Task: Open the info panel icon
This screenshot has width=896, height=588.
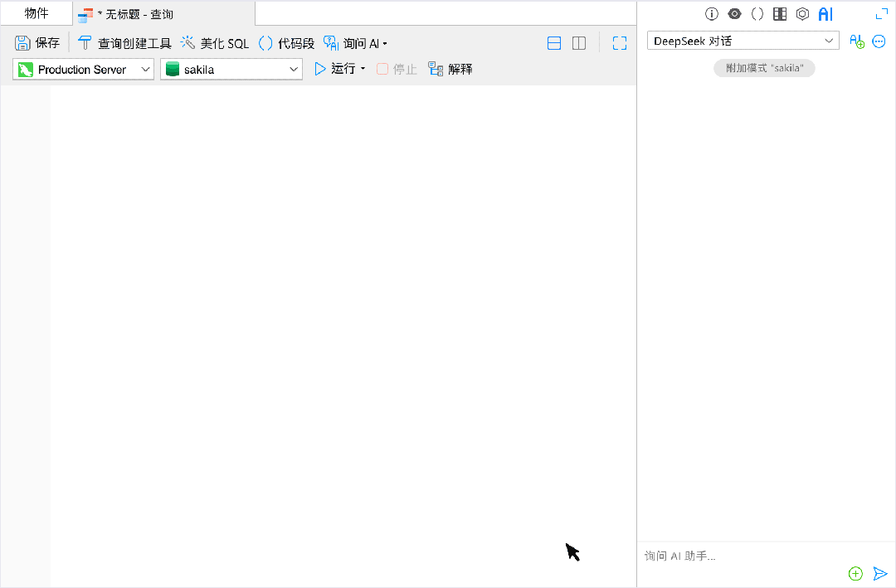Action: [712, 14]
